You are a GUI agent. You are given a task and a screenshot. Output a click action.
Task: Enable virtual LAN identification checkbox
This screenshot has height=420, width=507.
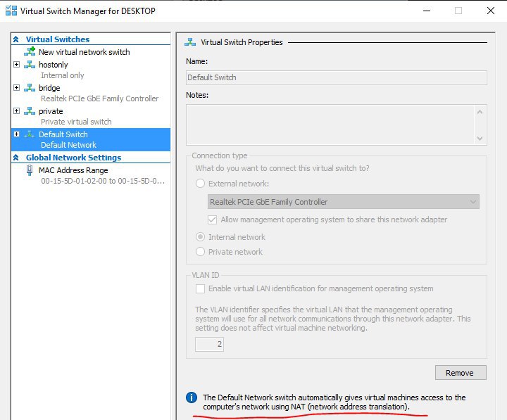[200, 288]
